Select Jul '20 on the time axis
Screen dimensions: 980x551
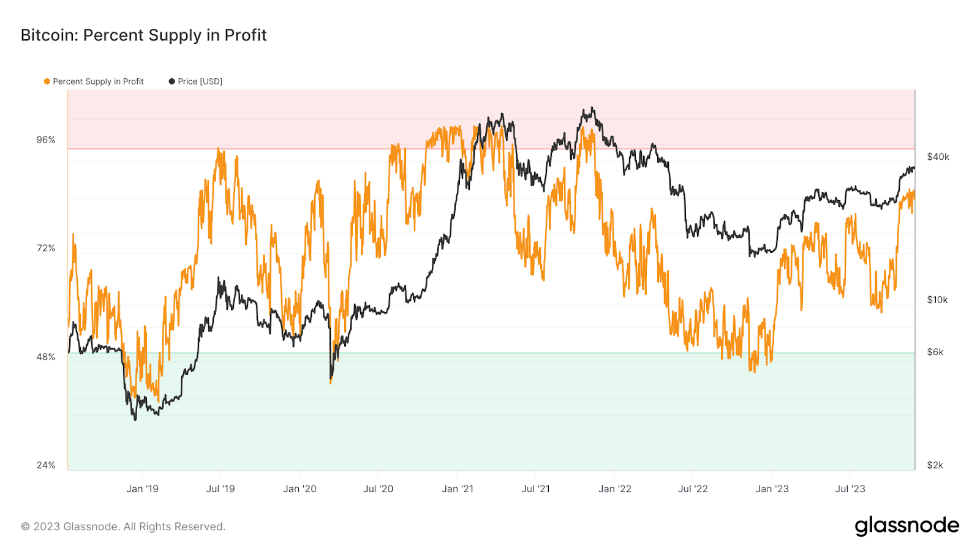coord(378,489)
